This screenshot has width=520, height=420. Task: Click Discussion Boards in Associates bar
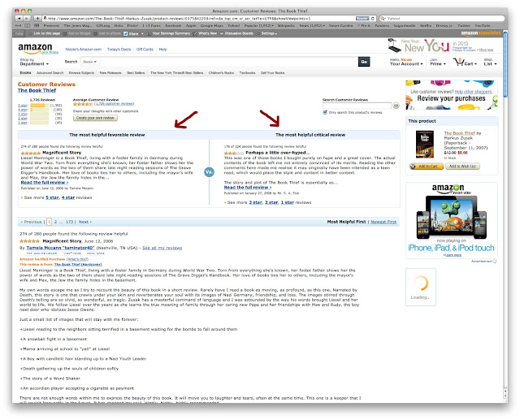[x=239, y=33]
